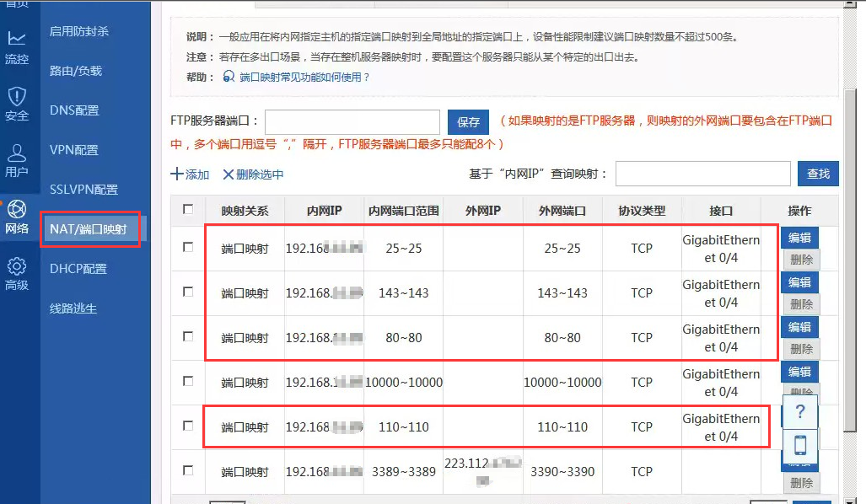Open the DHCP配置 menu item

78,269
